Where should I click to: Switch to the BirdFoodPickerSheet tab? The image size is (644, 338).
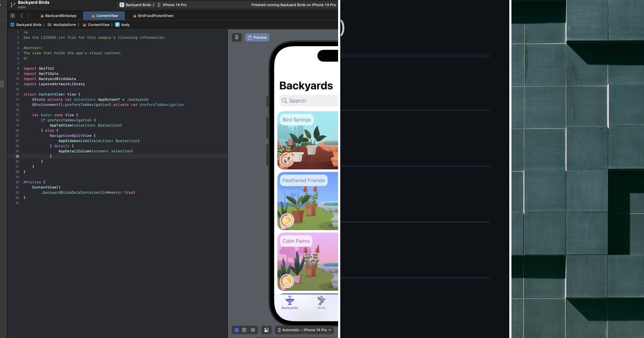pyautogui.click(x=155, y=16)
